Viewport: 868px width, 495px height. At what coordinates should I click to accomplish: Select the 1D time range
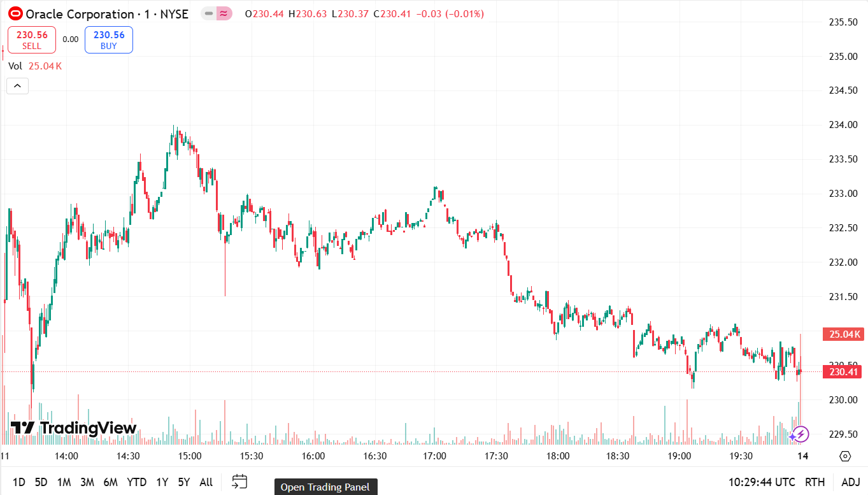coord(19,482)
